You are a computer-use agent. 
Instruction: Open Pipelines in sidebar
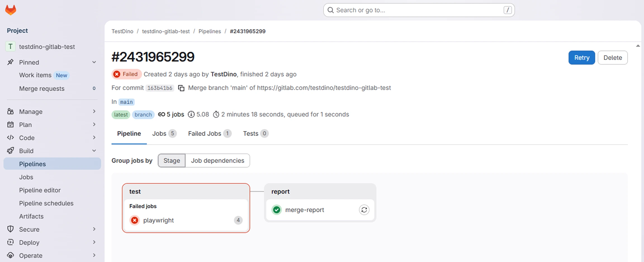click(52, 164)
